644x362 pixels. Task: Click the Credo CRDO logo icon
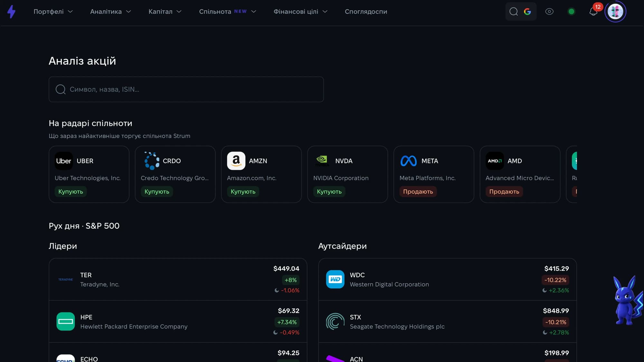coord(152,161)
